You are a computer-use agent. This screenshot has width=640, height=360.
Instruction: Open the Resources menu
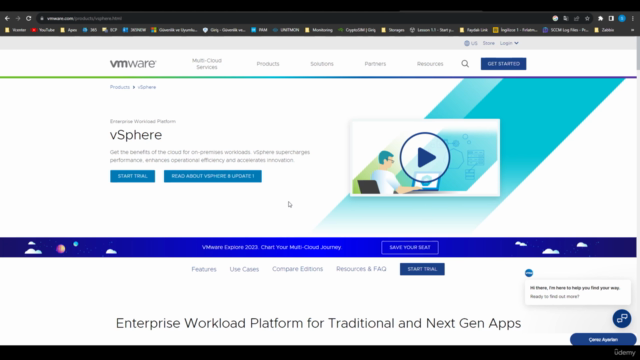click(x=430, y=64)
